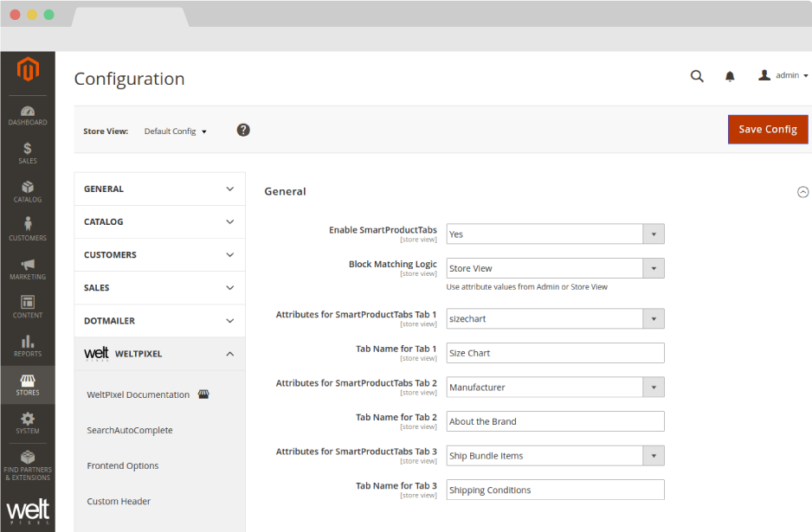Screen dimensions: 812x532
Task: Click the help question mark icon
Action: [243, 130]
